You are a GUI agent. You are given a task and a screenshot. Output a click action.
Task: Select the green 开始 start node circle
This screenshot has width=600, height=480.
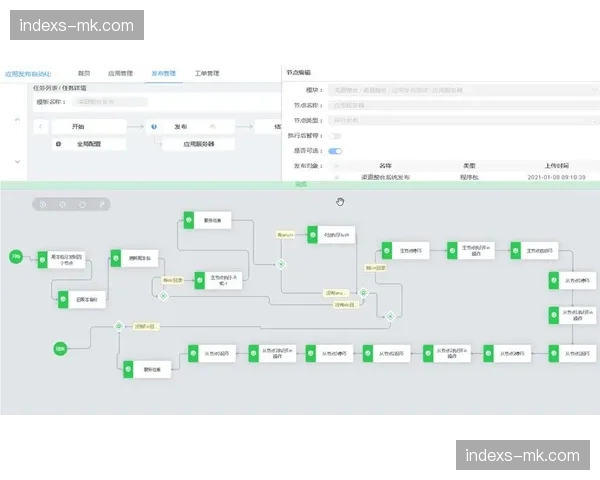[x=16, y=257]
